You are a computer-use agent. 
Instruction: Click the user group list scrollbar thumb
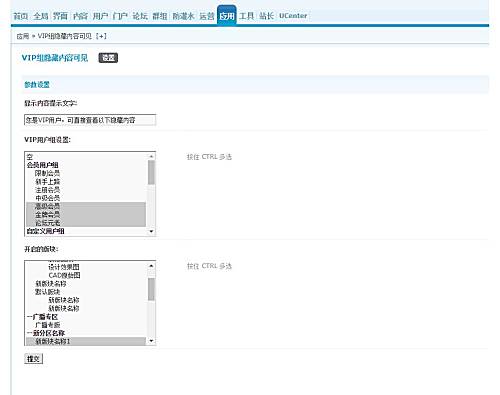(x=151, y=172)
